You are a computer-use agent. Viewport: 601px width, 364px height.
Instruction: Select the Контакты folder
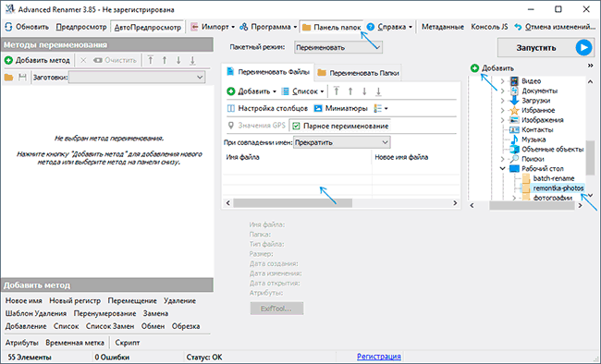(537, 130)
